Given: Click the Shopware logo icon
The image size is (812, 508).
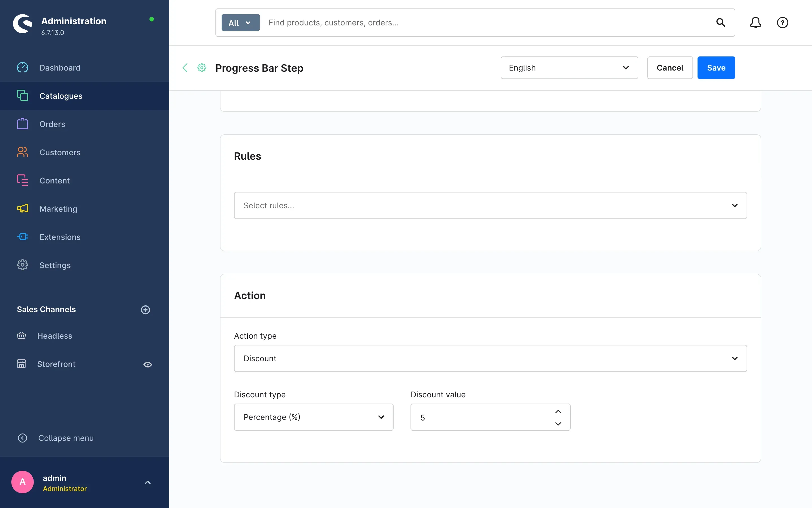Looking at the screenshot, I should (x=23, y=24).
